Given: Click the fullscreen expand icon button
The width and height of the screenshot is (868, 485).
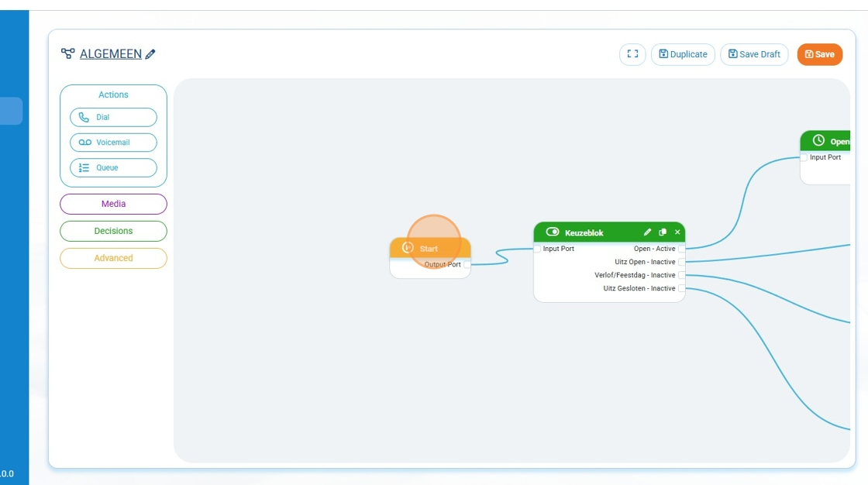Looking at the screenshot, I should tap(632, 54).
